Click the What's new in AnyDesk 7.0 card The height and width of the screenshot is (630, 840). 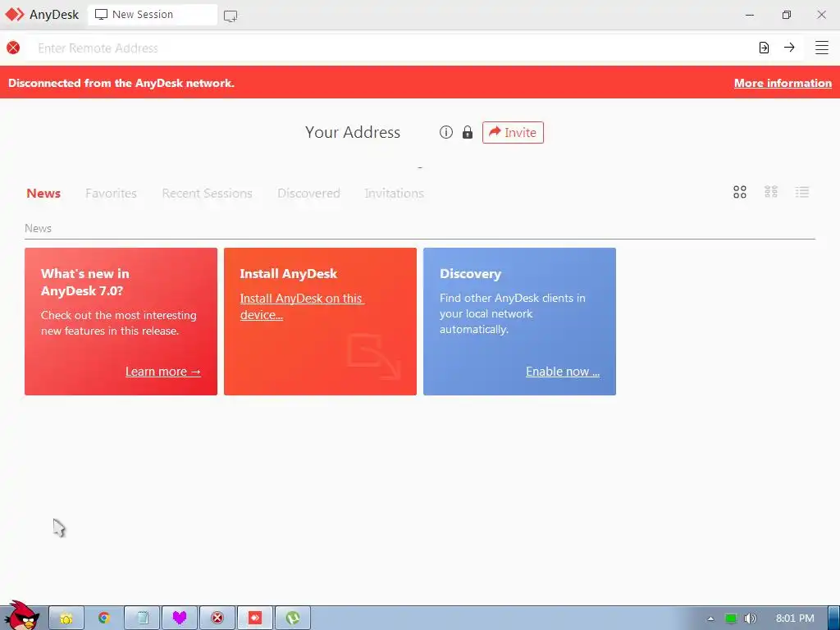(121, 322)
